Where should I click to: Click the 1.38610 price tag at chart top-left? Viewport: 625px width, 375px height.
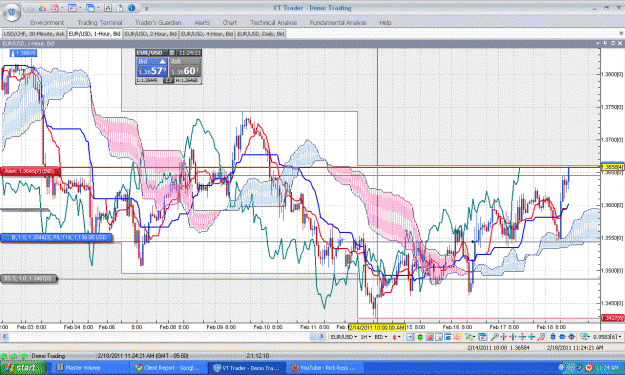24,53
